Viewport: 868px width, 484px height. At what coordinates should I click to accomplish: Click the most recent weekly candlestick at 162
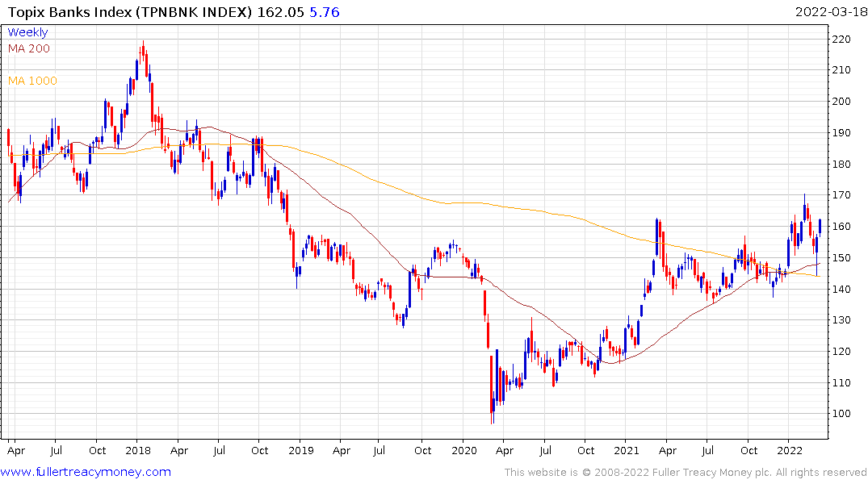pos(820,227)
